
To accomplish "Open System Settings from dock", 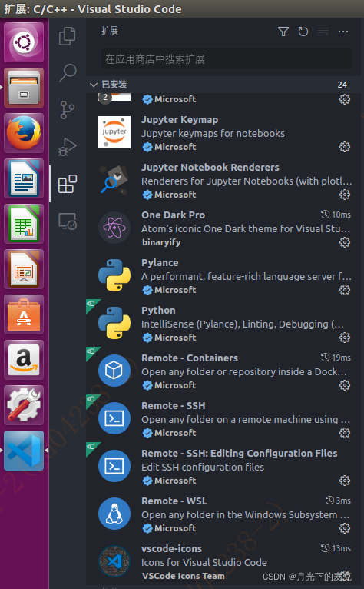I will click(24, 405).
